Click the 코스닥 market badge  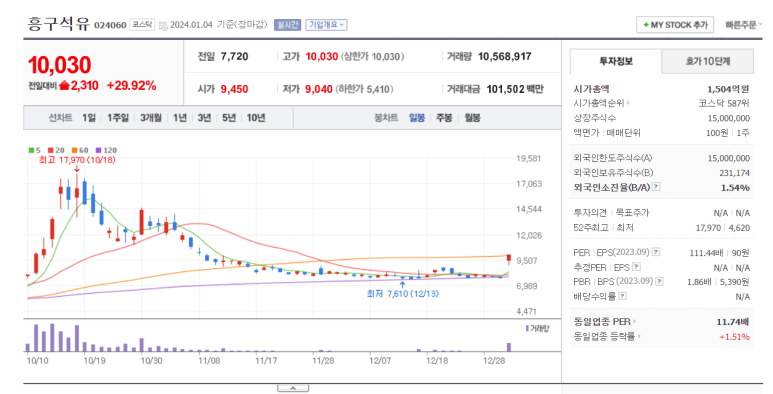142,25
